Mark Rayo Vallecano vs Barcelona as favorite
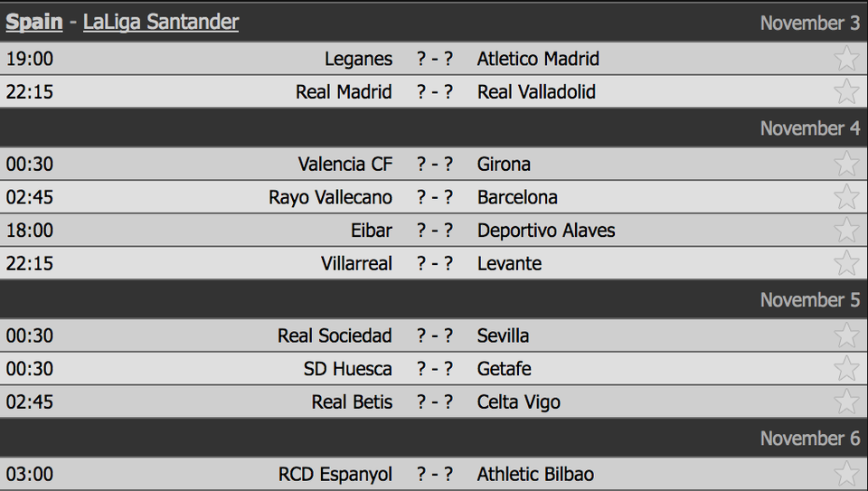The image size is (868, 491). [846, 197]
